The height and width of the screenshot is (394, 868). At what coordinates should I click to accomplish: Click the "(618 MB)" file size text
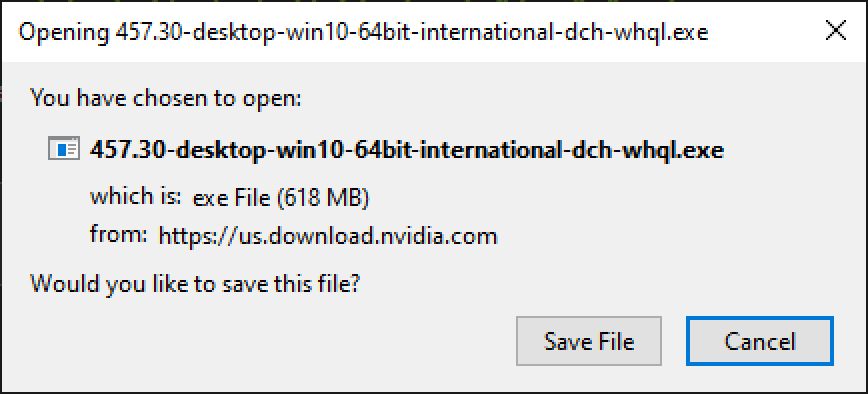323,198
